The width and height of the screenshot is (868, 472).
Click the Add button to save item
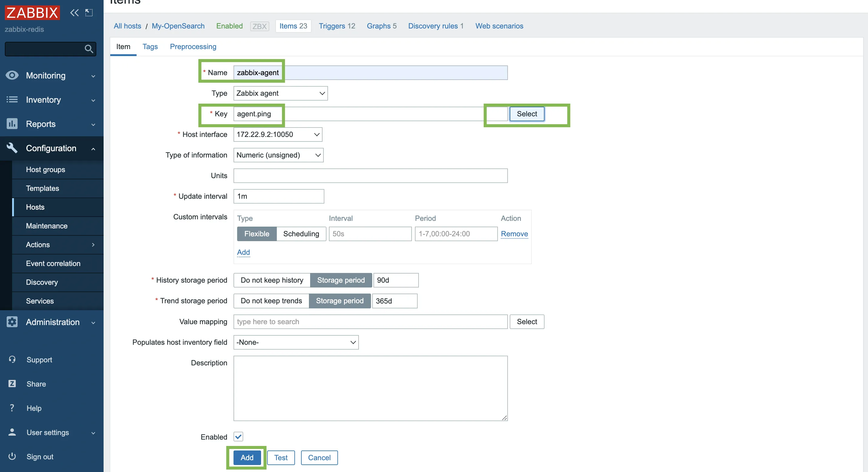coord(246,458)
